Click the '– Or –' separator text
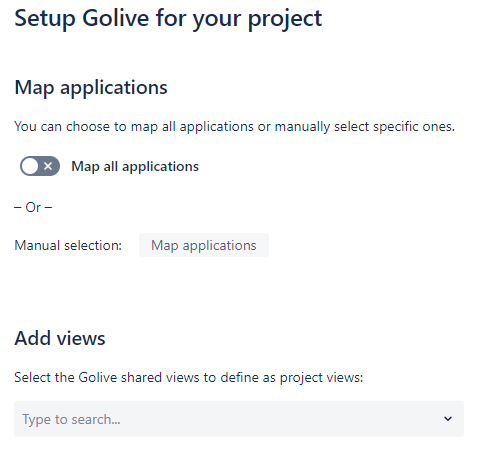The height and width of the screenshot is (453, 483). 33,207
